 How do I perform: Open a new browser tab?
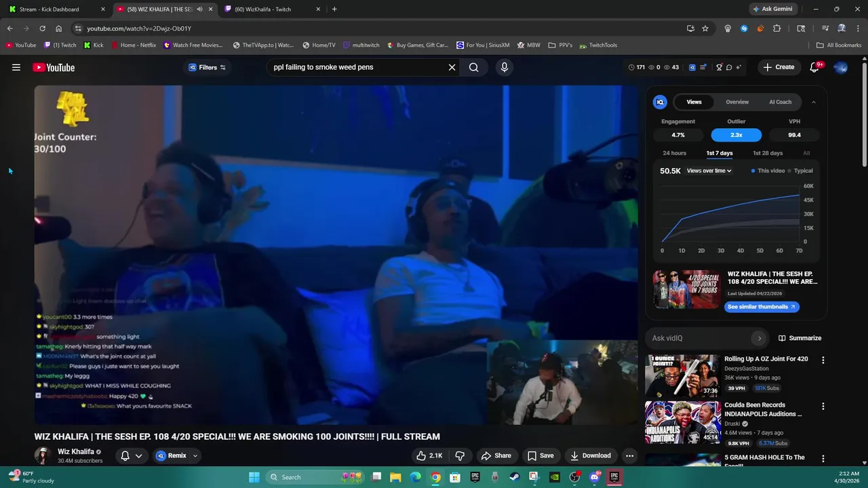[334, 9]
